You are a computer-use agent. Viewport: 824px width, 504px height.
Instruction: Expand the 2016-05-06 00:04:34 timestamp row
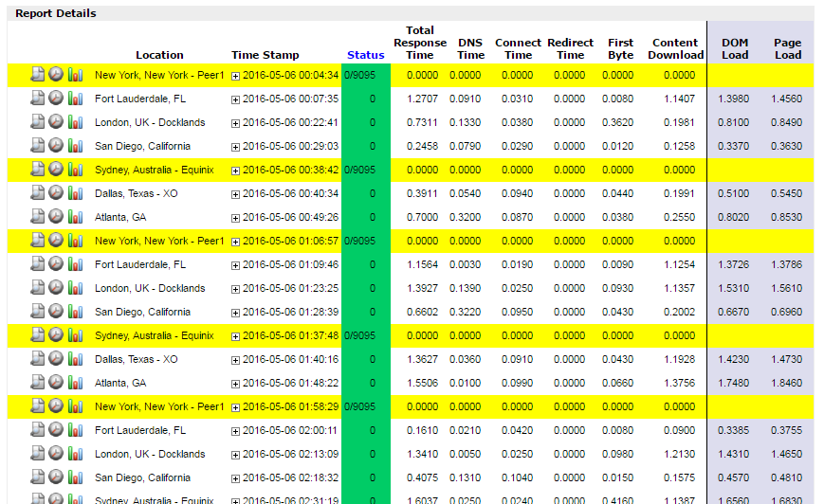[x=235, y=76]
